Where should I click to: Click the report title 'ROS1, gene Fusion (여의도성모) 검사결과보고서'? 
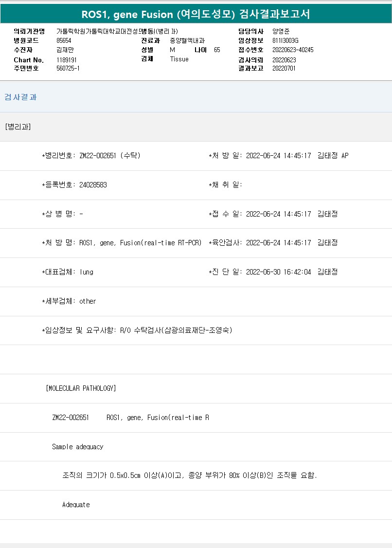[196, 14]
